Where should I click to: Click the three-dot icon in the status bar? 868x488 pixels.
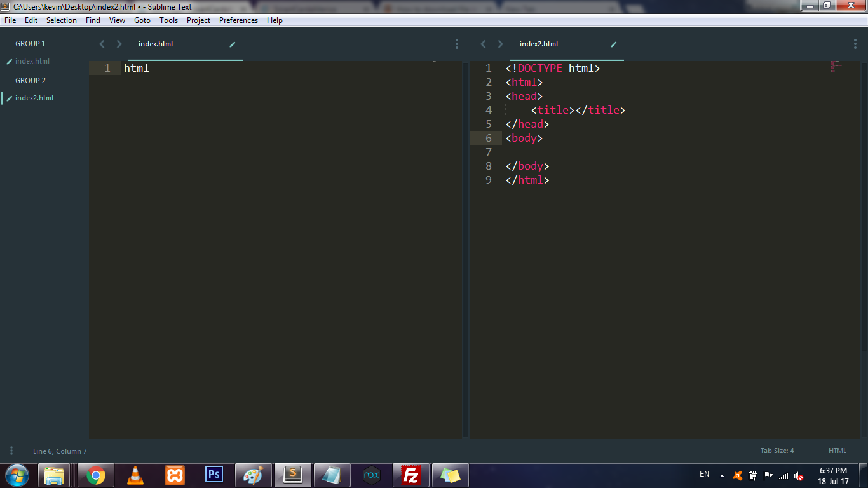(x=11, y=451)
